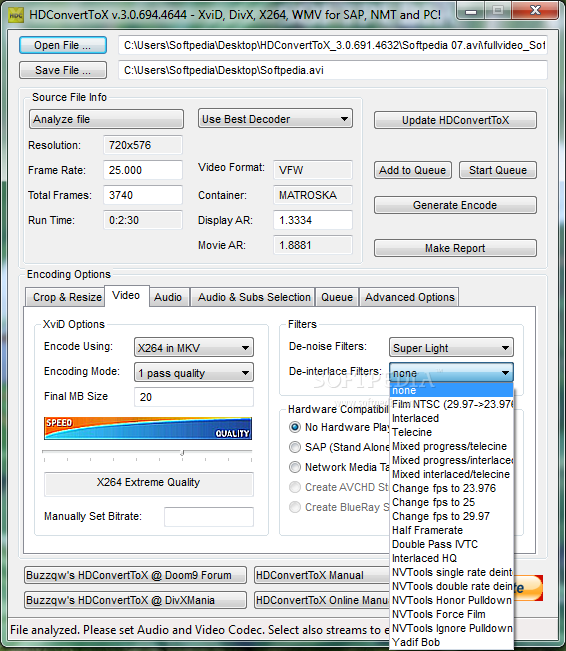This screenshot has height=651, width=566.
Task: Click the Start Queue button
Action: [498, 170]
